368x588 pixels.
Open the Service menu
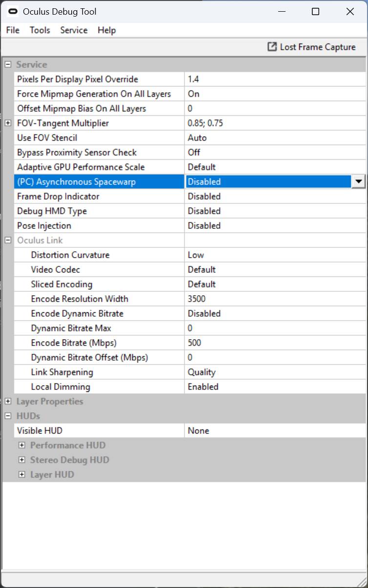[74, 30]
